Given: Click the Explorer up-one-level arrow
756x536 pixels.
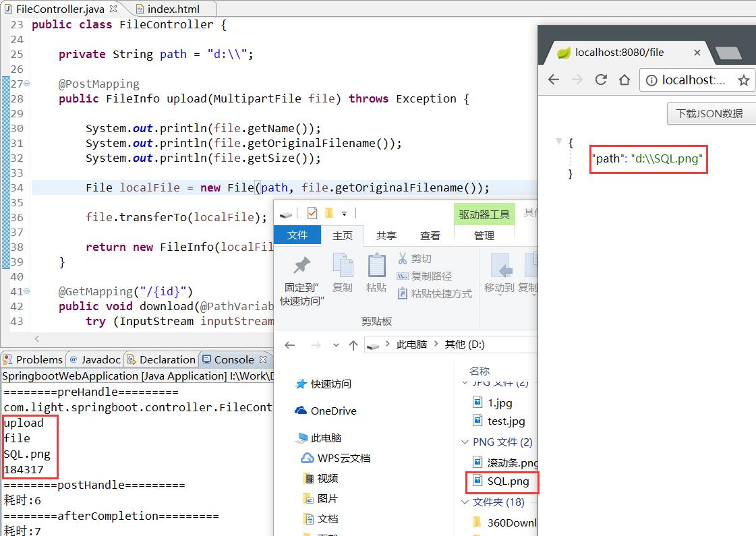Looking at the screenshot, I should (353, 345).
